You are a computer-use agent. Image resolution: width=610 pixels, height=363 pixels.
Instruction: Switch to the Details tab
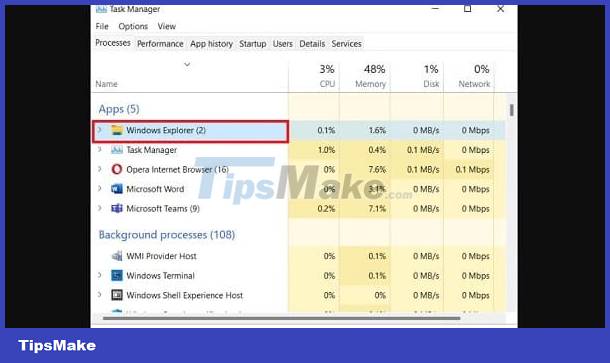pos(312,44)
